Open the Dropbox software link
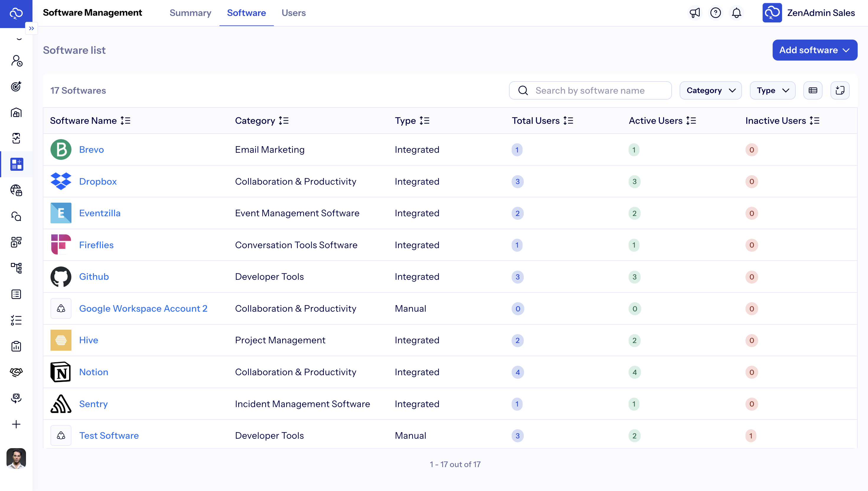Viewport: 868px width, 491px height. (98, 181)
